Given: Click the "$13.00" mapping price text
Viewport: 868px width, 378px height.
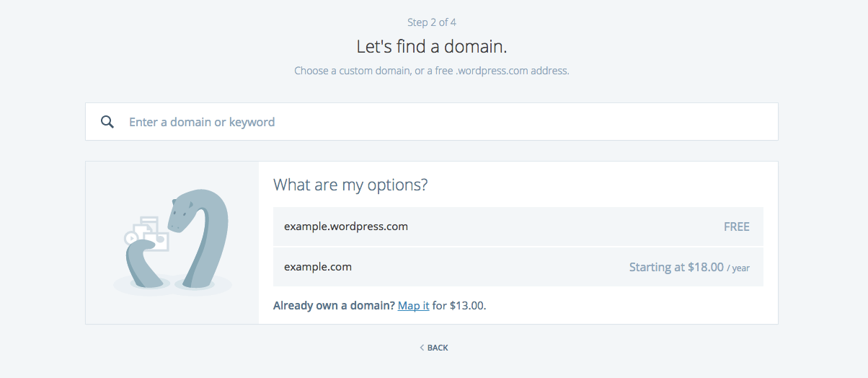Looking at the screenshot, I should point(467,306).
